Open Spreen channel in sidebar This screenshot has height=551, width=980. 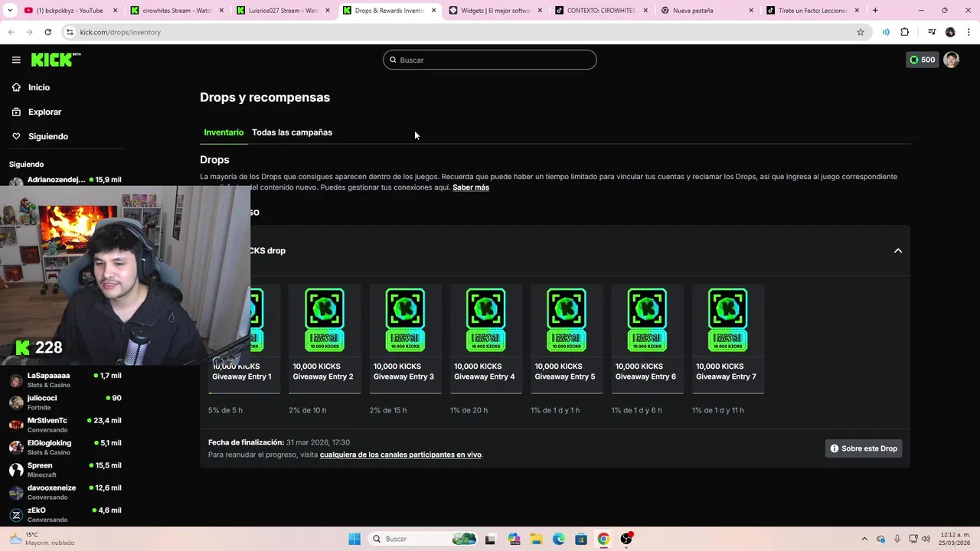(x=65, y=469)
